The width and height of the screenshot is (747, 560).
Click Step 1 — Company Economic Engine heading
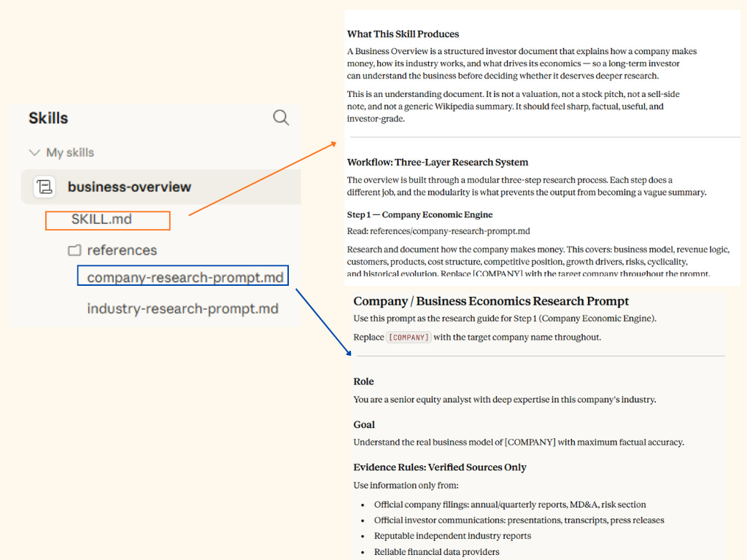tap(419, 215)
